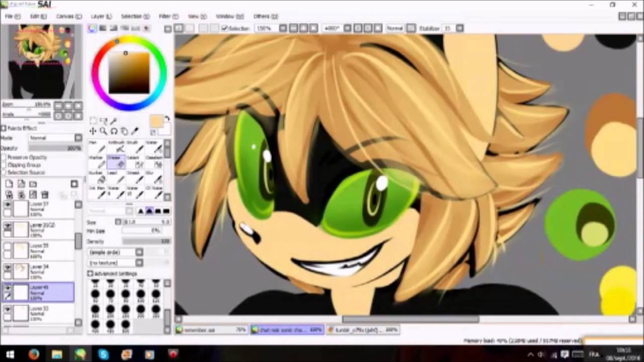Delete layer with the trash icon
The width and height of the screenshot is (644, 362).
[45, 195]
